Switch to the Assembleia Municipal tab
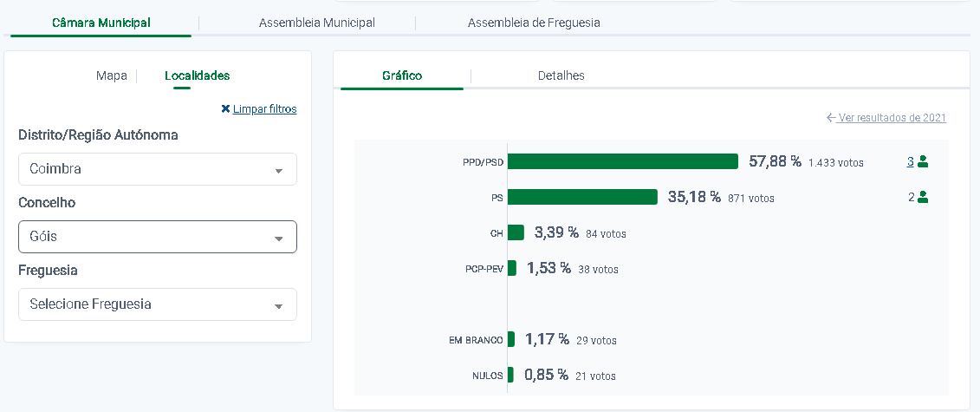This screenshot has width=980, height=412. (x=317, y=23)
